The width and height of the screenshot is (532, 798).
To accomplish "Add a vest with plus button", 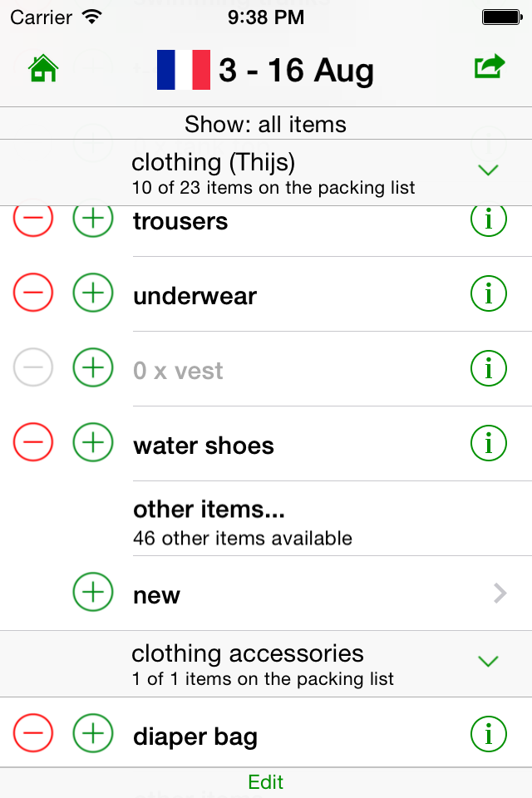I will click(x=93, y=367).
